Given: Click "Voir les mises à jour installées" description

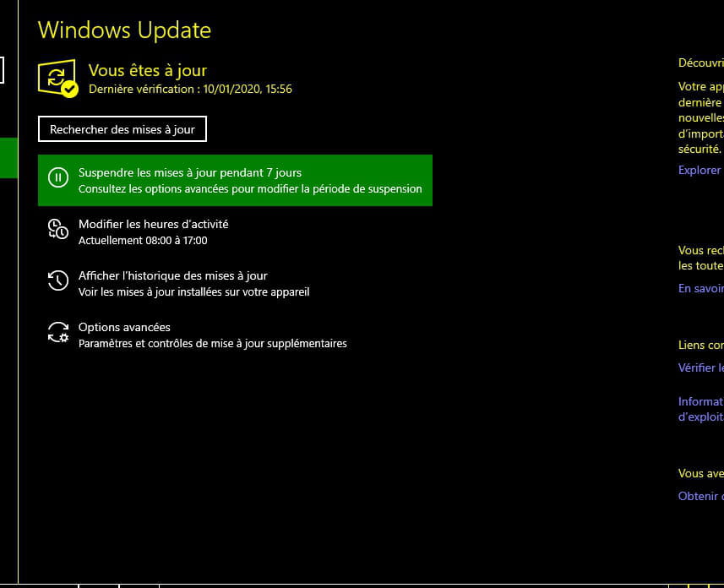Looking at the screenshot, I should 194,292.
